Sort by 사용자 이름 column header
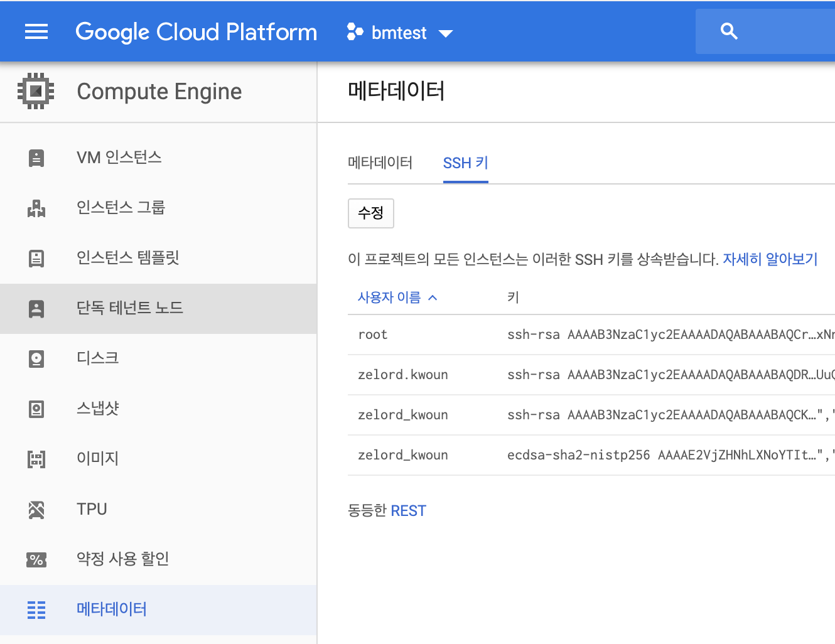Screen dimensions: 835x644 pos(389,298)
